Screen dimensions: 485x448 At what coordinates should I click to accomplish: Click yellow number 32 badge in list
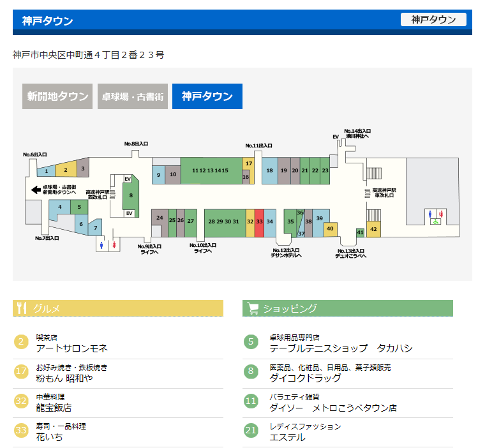click(x=21, y=401)
